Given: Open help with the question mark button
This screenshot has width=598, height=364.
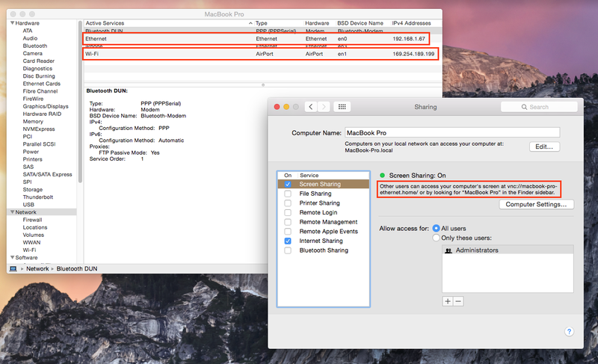Looking at the screenshot, I should click(x=569, y=332).
